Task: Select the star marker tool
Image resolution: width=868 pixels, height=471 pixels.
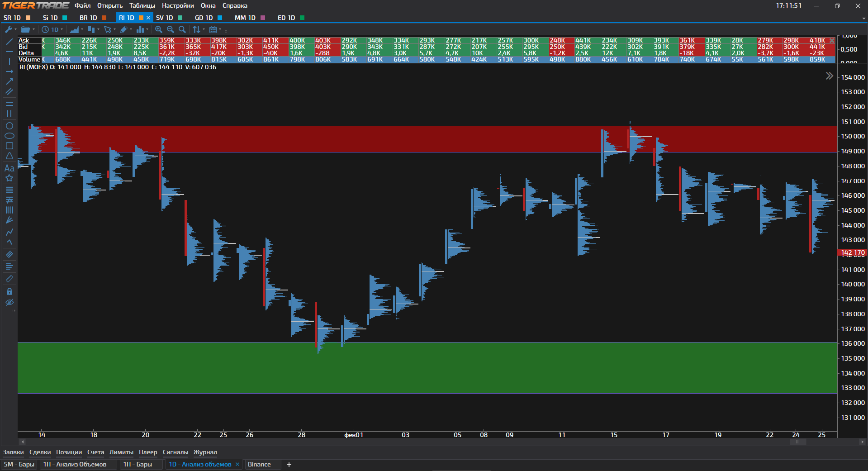Action: 9,178
